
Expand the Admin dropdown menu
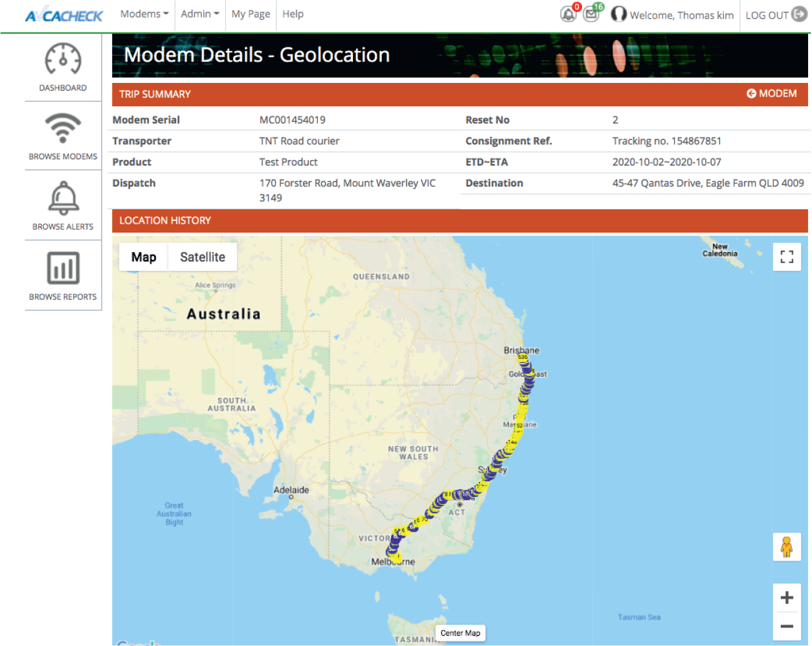199,14
